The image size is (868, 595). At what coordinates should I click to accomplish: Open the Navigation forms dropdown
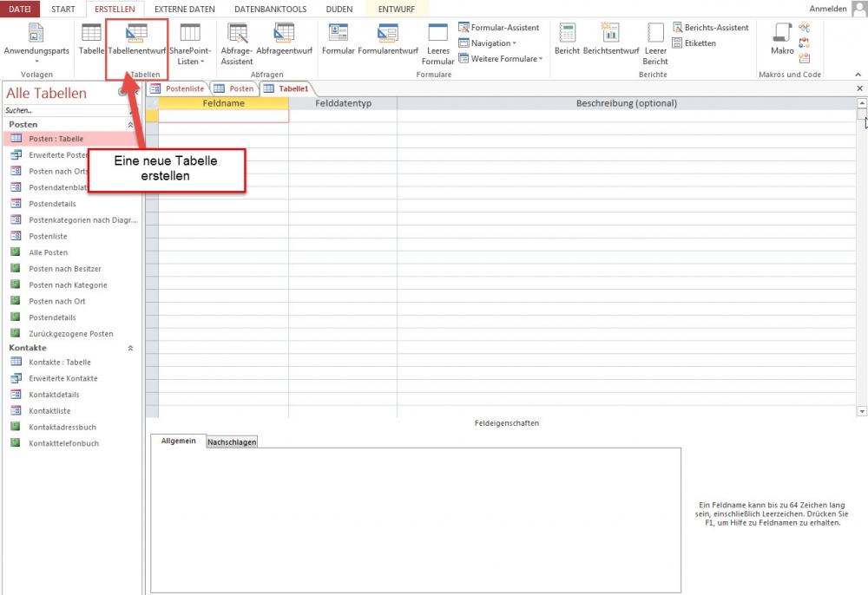pos(488,42)
